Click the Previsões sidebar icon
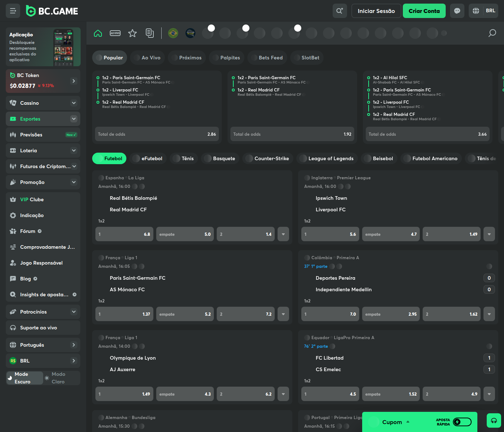This screenshot has height=432, width=504. click(x=13, y=135)
